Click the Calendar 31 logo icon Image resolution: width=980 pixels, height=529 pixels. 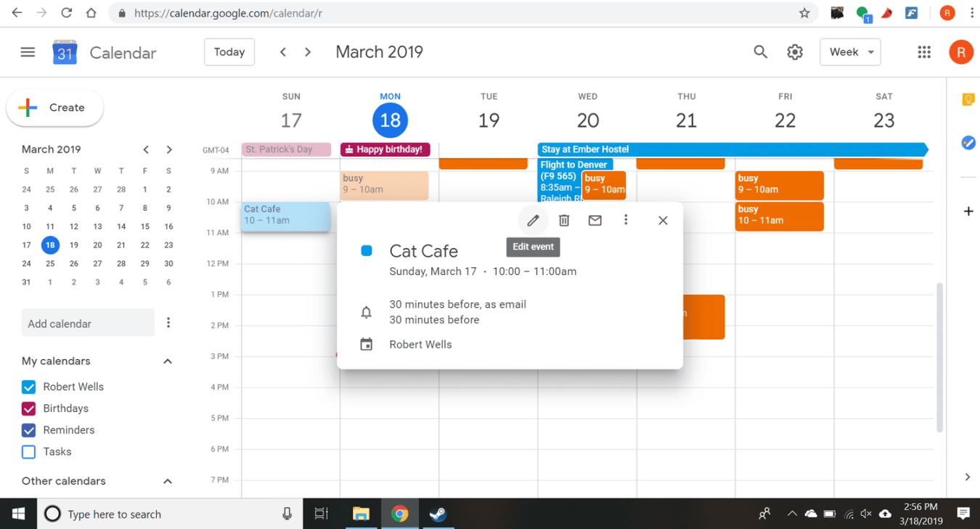pyautogui.click(x=65, y=52)
